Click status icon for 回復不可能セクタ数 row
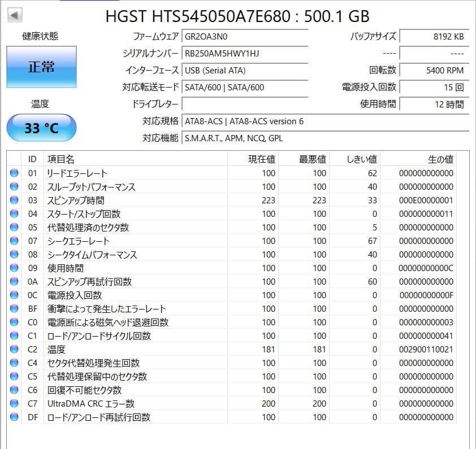The width and height of the screenshot is (476, 449). [x=14, y=390]
